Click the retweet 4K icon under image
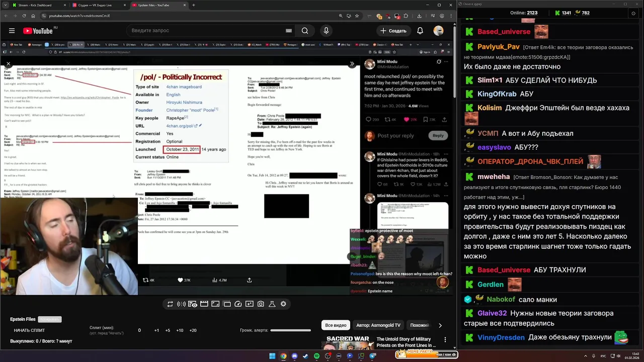The height and width of the screenshot is (362, 644). (x=148, y=280)
